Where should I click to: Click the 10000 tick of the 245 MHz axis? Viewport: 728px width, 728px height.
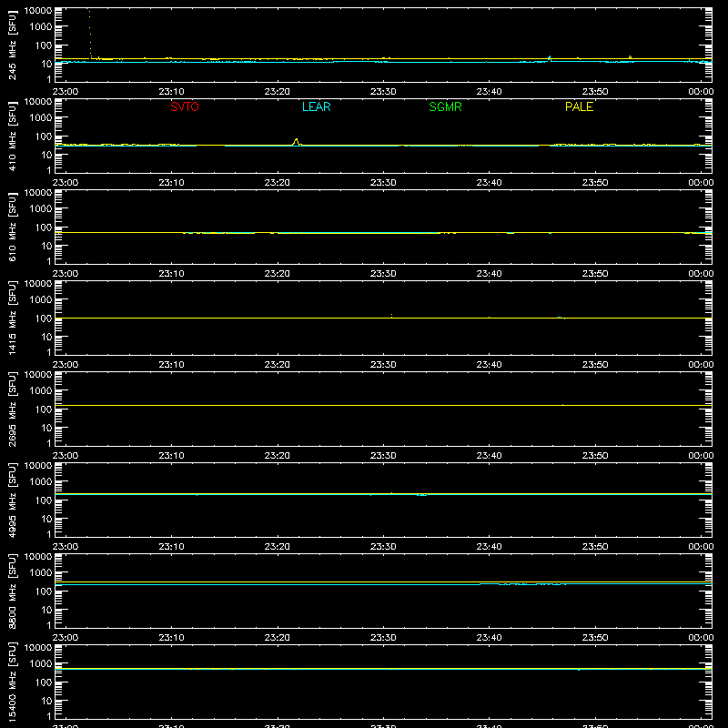38,11
